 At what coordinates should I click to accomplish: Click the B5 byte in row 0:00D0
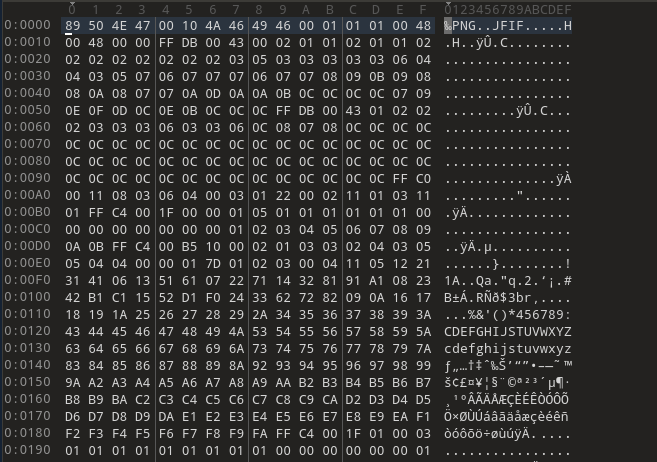point(189,247)
